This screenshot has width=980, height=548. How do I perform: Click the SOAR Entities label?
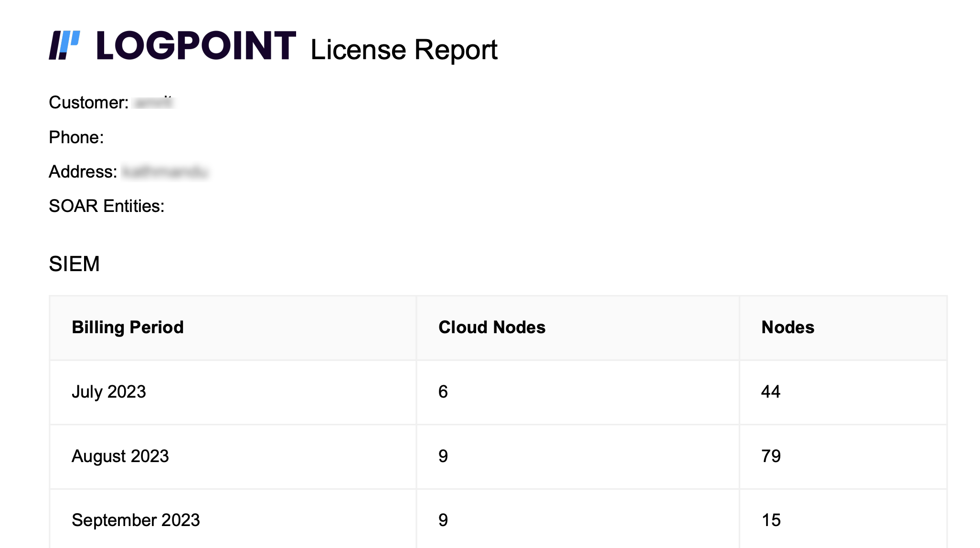[x=107, y=206]
